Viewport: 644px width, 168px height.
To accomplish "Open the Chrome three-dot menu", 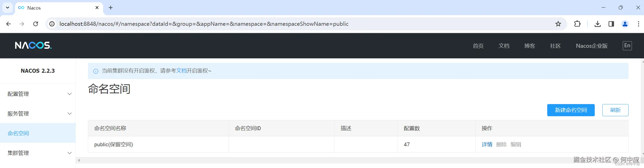I will tap(638, 24).
